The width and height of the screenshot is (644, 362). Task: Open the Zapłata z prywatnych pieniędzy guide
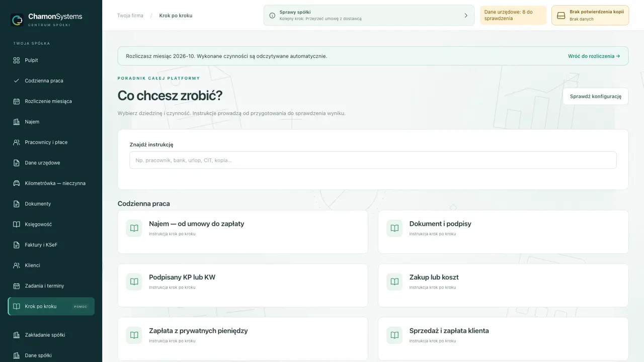pyautogui.click(x=243, y=338)
